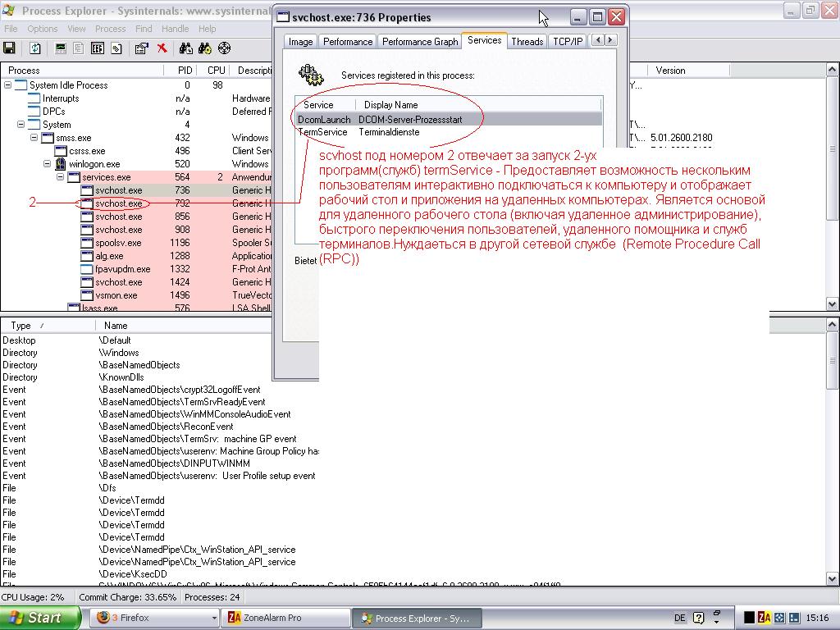The width and height of the screenshot is (840, 630).
Task: Sort by the PID column header
Action: point(179,71)
